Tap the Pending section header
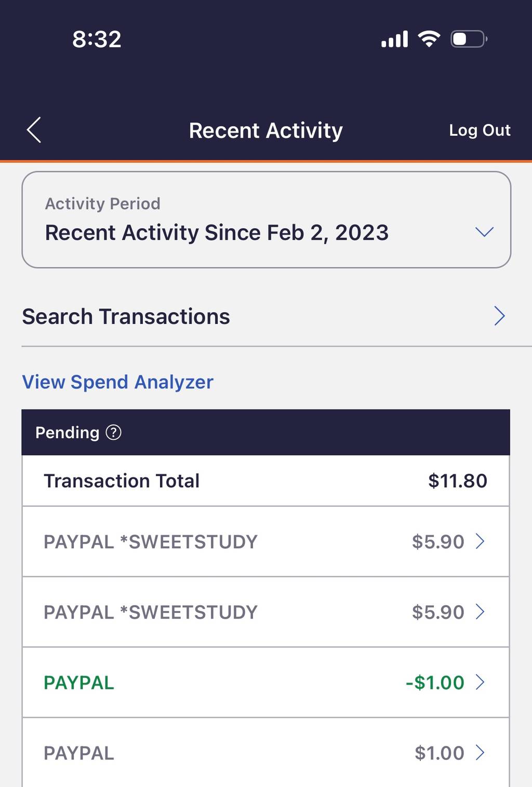This screenshot has width=532, height=787. (265, 432)
